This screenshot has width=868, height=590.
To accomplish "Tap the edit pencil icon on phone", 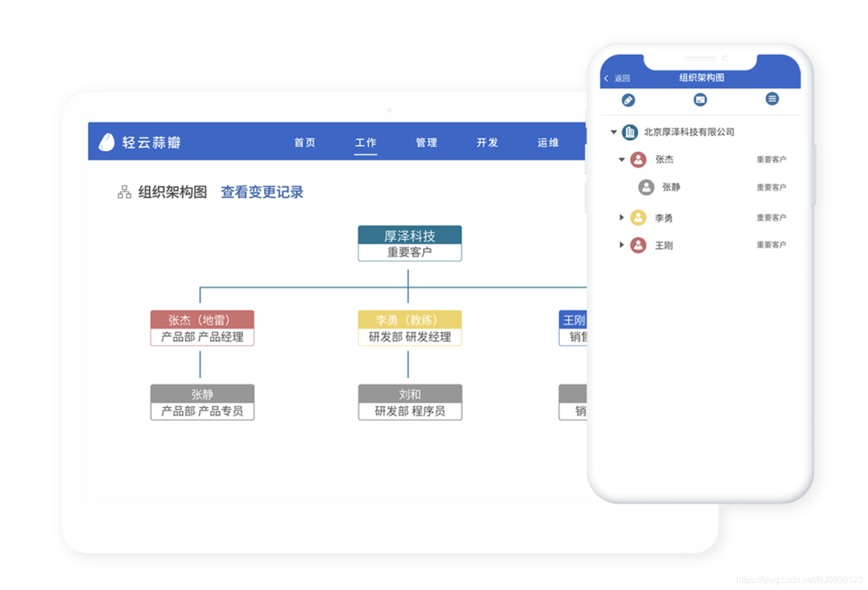I will coord(628,100).
